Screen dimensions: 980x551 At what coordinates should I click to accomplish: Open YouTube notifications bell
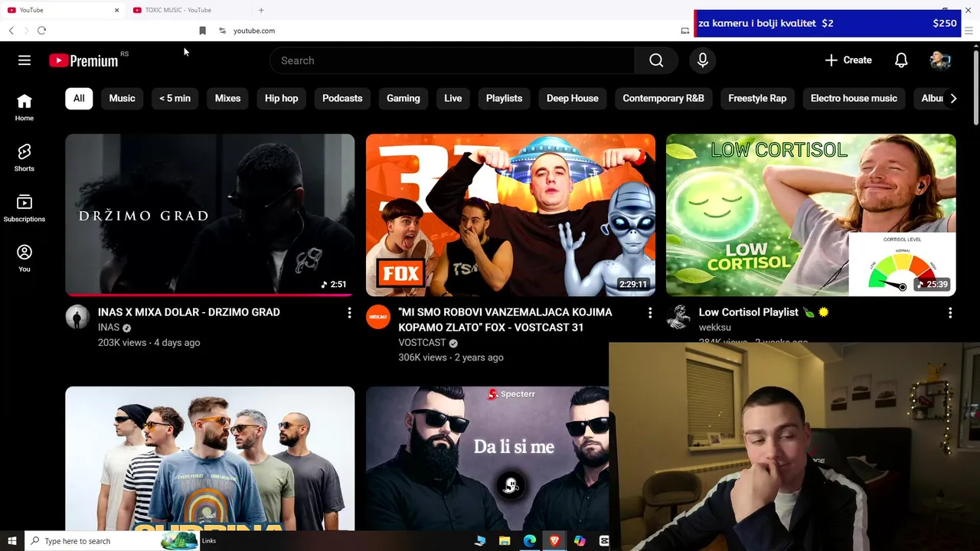(901, 60)
